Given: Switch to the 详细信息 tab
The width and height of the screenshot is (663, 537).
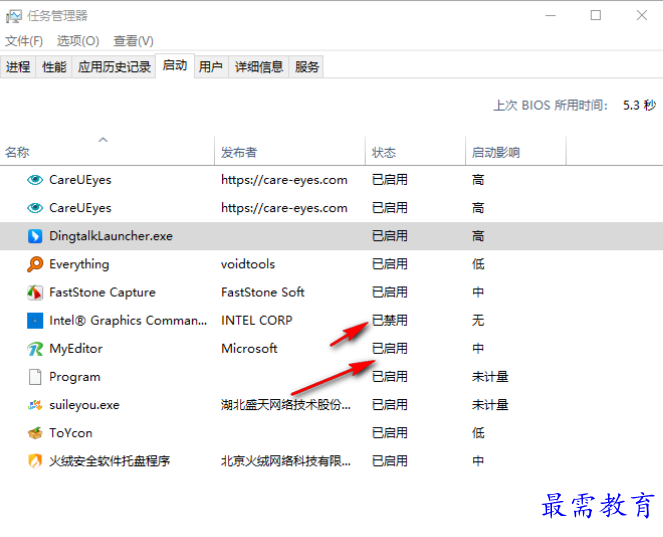Looking at the screenshot, I should 259,67.
